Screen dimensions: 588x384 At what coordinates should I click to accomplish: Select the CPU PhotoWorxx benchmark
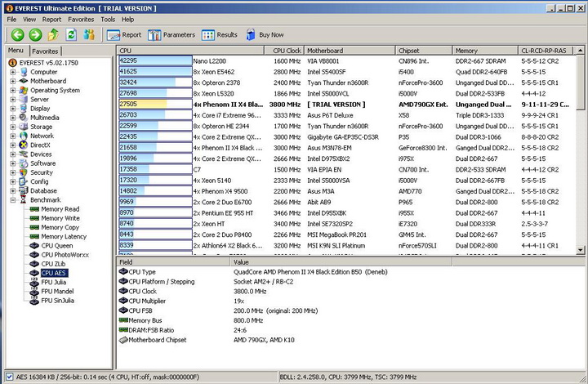(65, 255)
